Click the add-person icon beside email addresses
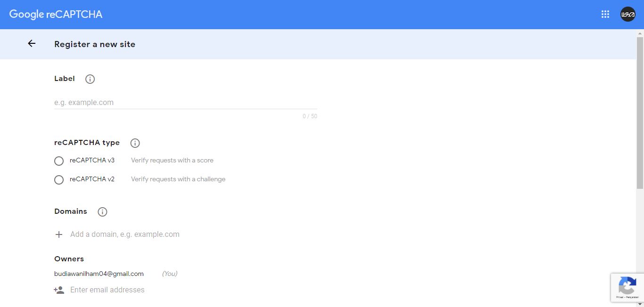The width and height of the screenshot is (644, 307). (58, 290)
